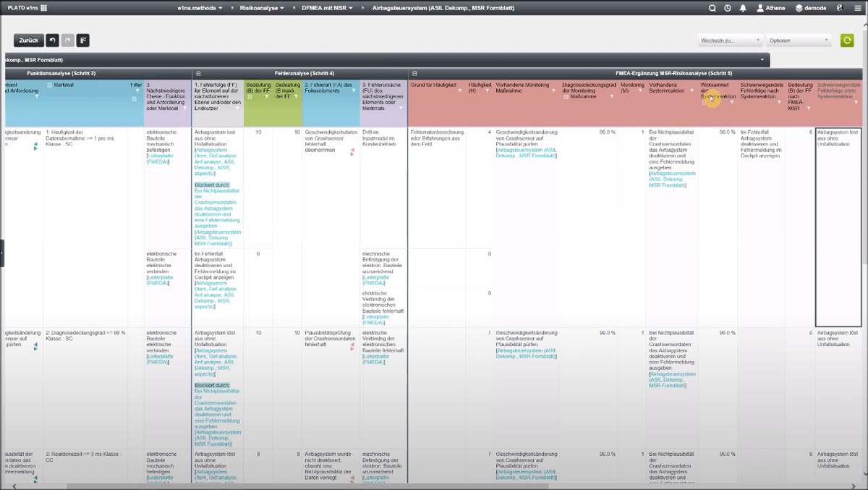Click the apps grid icon beside PLATO e1ns
868x490 pixels.
tap(45, 7)
